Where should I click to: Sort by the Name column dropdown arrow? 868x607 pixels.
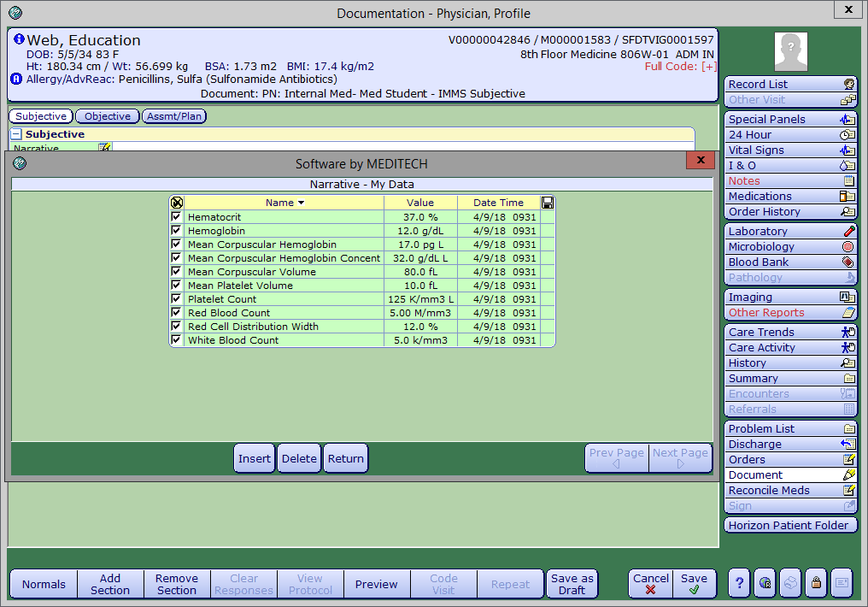click(x=301, y=203)
